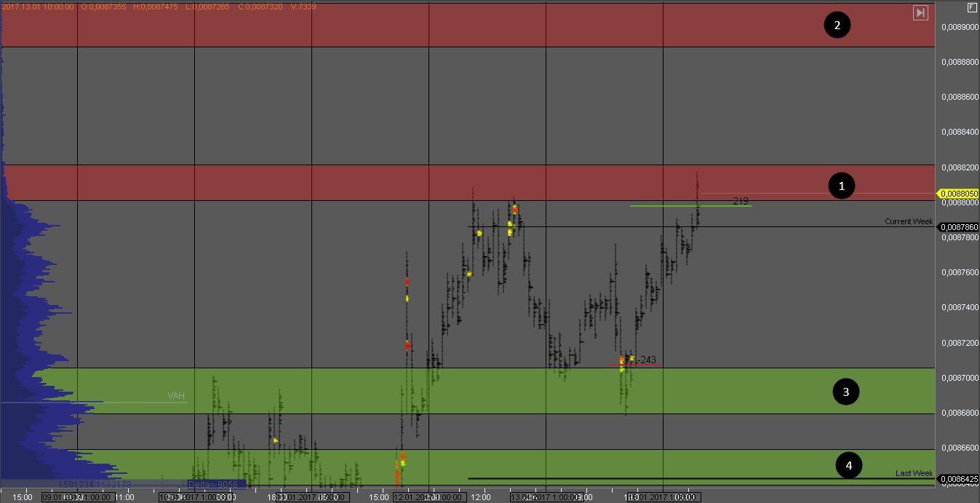Click the 0,0087860 Current Week price tag
The height and width of the screenshot is (503, 980).
pyautogui.click(x=959, y=227)
